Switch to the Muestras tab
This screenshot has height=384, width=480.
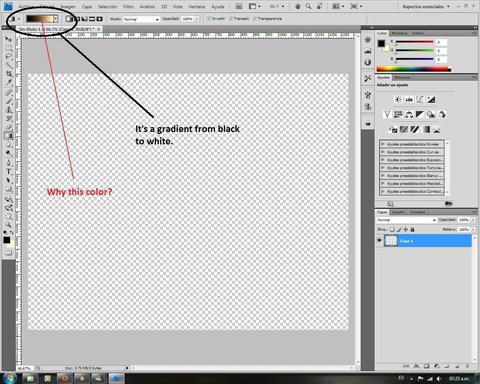coord(399,33)
